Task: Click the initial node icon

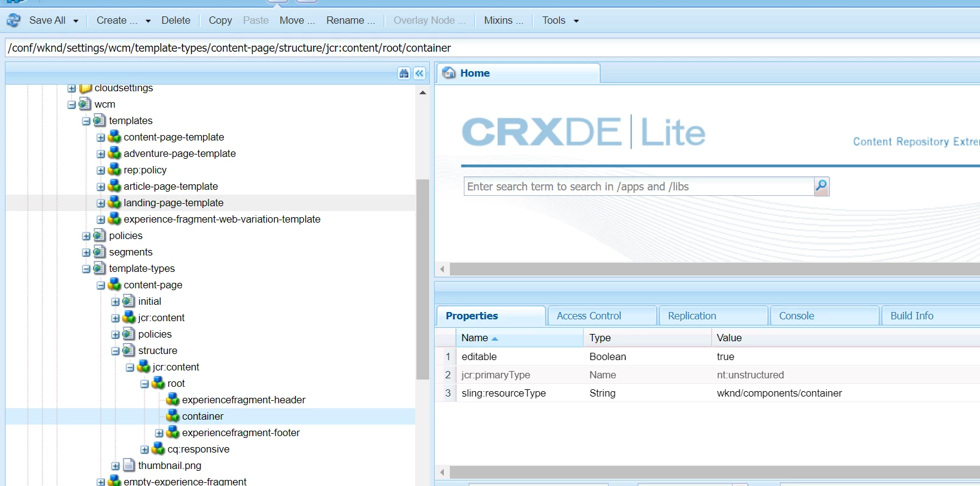Action: [x=129, y=301]
